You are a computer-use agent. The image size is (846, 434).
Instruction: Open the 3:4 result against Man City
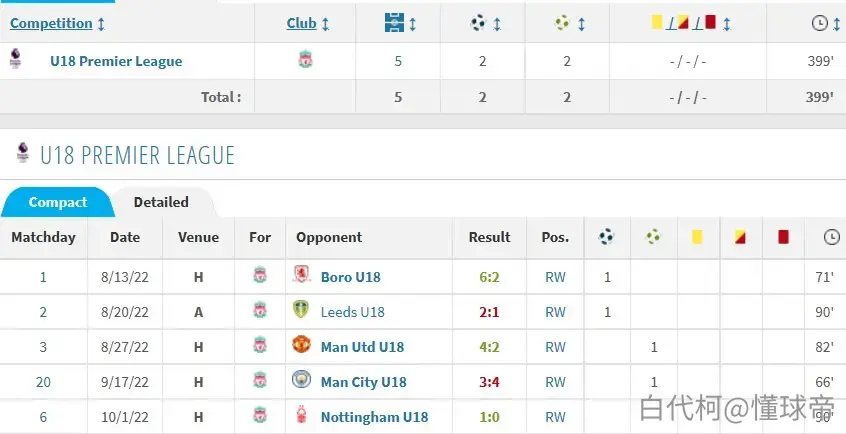[489, 382]
